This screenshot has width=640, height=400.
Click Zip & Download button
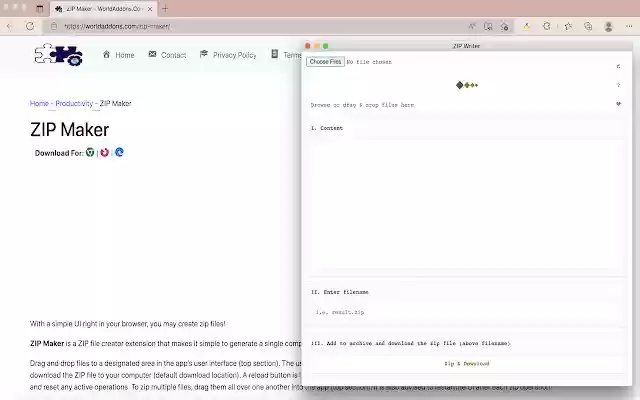pyautogui.click(x=467, y=363)
